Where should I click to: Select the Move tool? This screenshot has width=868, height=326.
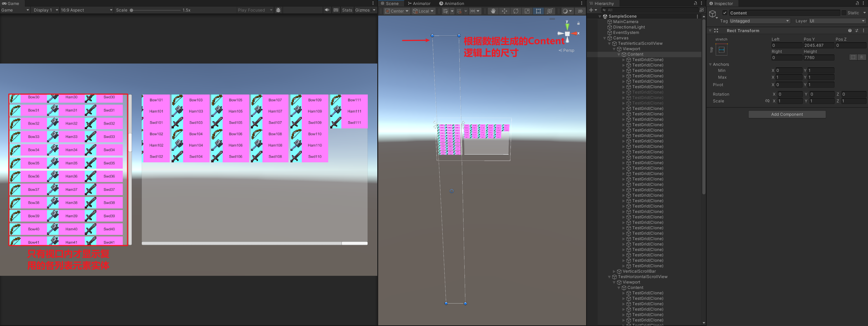point(505,11)
